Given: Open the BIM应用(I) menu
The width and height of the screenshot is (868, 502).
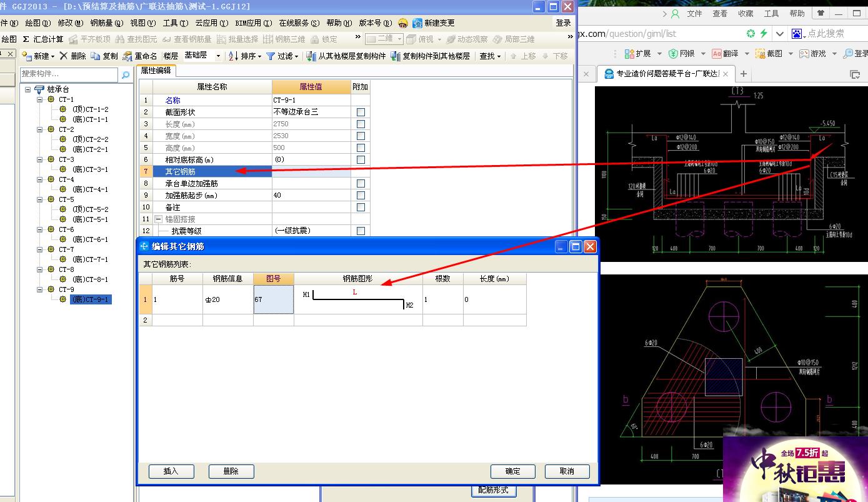Looking at the screenshot, I should (x=254, y=23).
